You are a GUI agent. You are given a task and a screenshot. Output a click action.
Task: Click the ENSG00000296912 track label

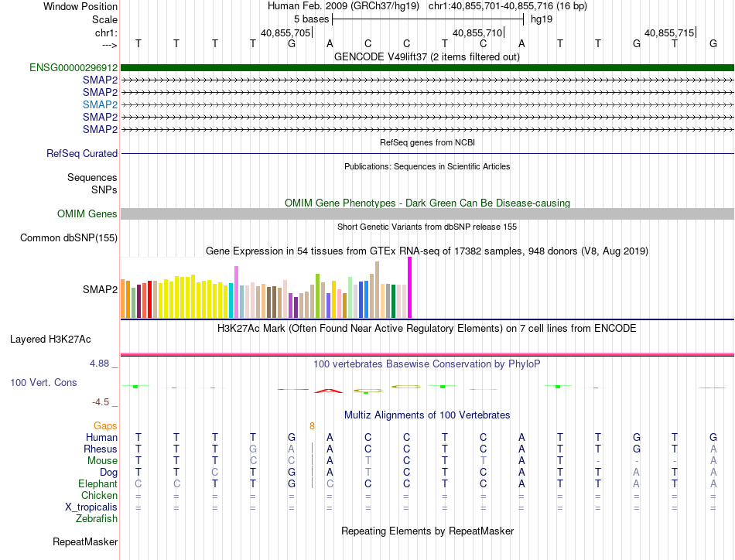coord(73,67)
